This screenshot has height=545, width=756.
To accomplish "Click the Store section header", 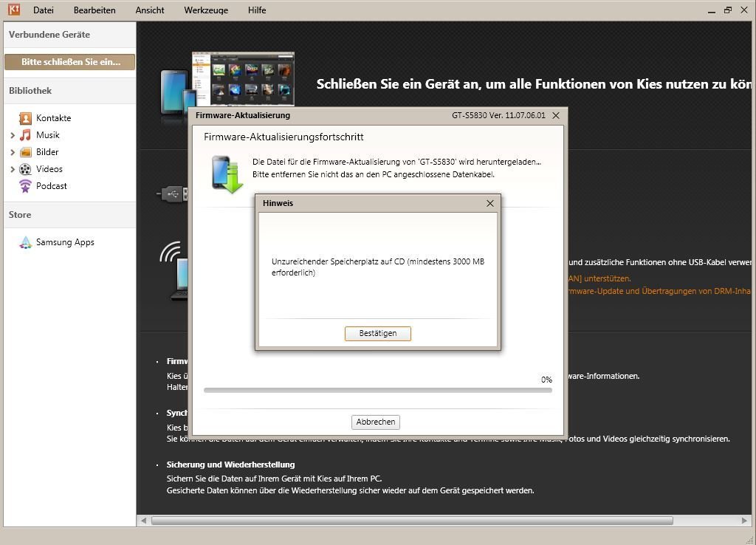I will coord(69,215).
